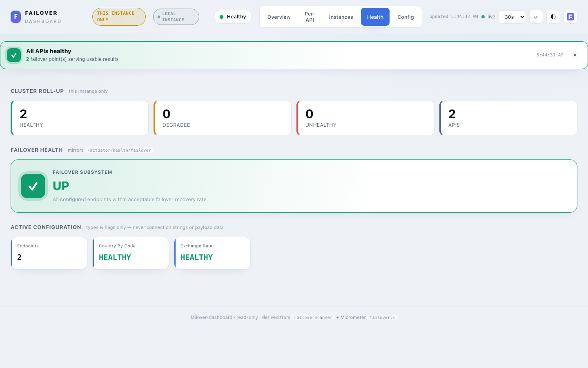
Task: Click the purple F icon button at top right
Action: coord(570,17)
